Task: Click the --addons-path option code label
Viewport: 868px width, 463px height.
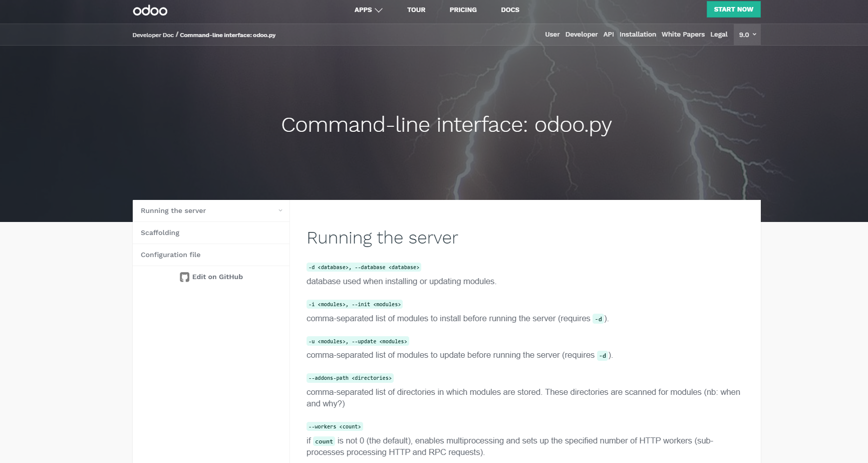Action: pyautogui.click(x=350, y=378)
